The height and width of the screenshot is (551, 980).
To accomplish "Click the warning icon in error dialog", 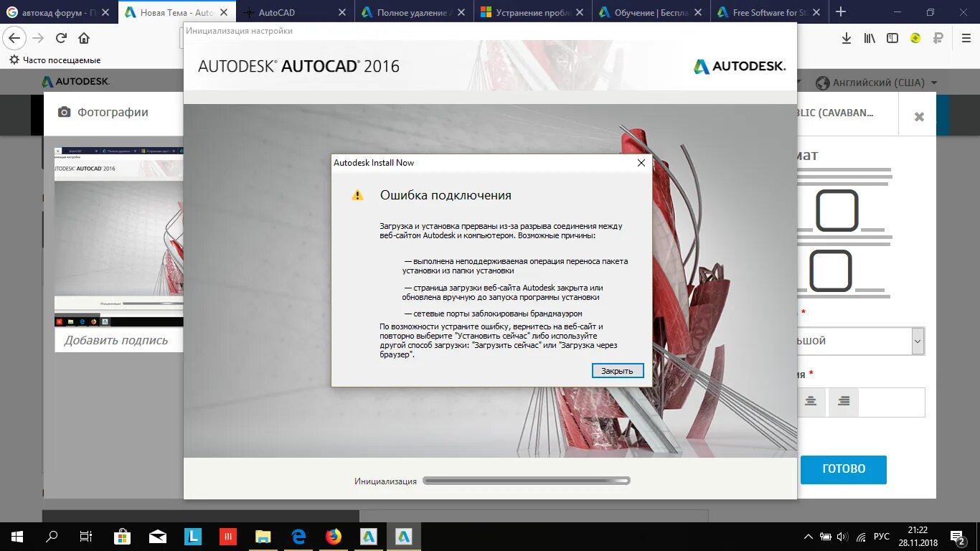I will pos(357,195).
